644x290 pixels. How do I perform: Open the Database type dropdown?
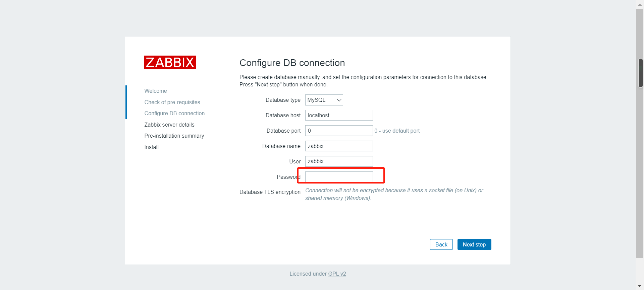[324, 100]
